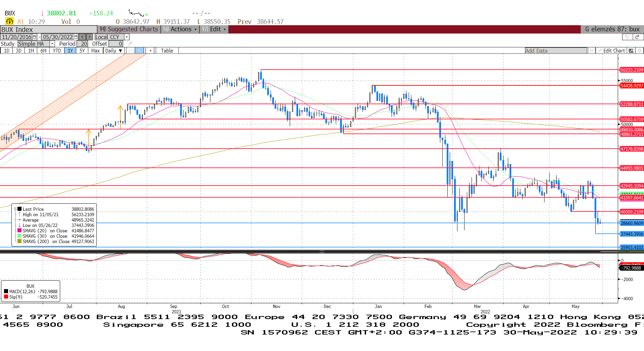
Task: Select the 6M range tab
Action: (x=44, y=51)
